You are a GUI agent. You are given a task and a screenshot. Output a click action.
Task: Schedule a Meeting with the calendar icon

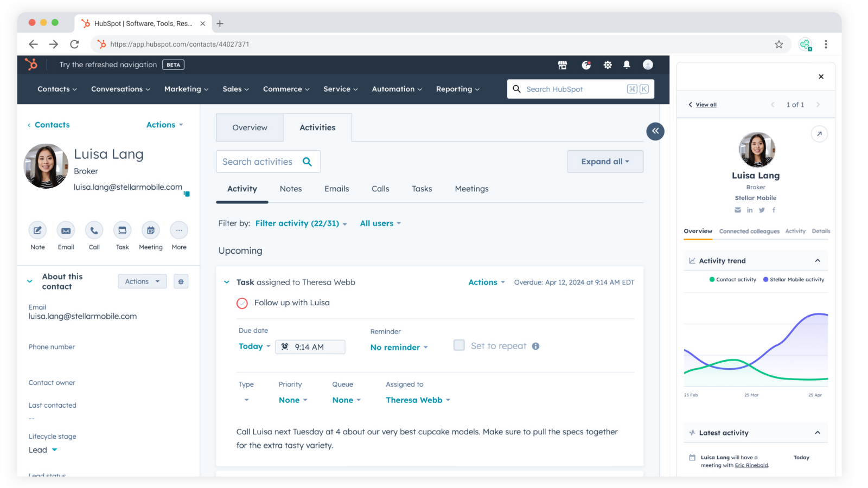pyautogui.click(x=151, y=230)
